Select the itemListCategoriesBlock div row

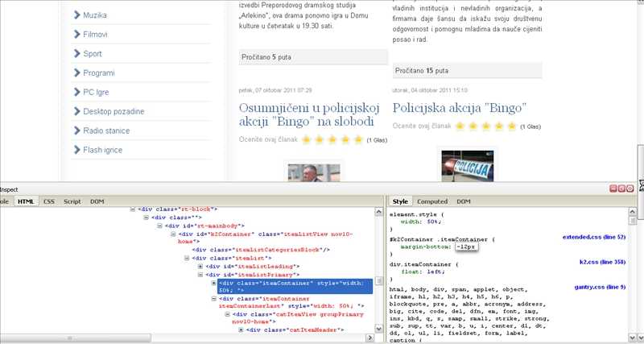261,250
